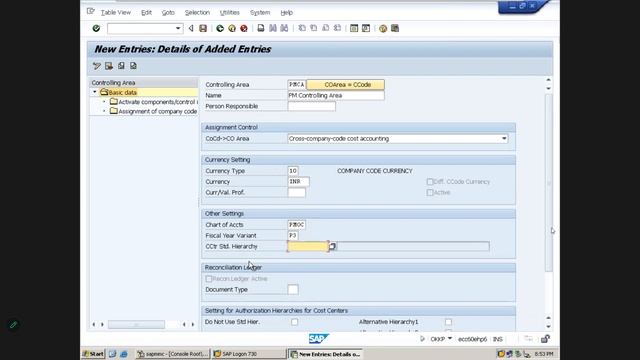Image resolution: width=640 pixels, height=360 pixels.
Task: Click the Find Next binoculars icon
Action: pyautogui.click(x=284, y=28)
